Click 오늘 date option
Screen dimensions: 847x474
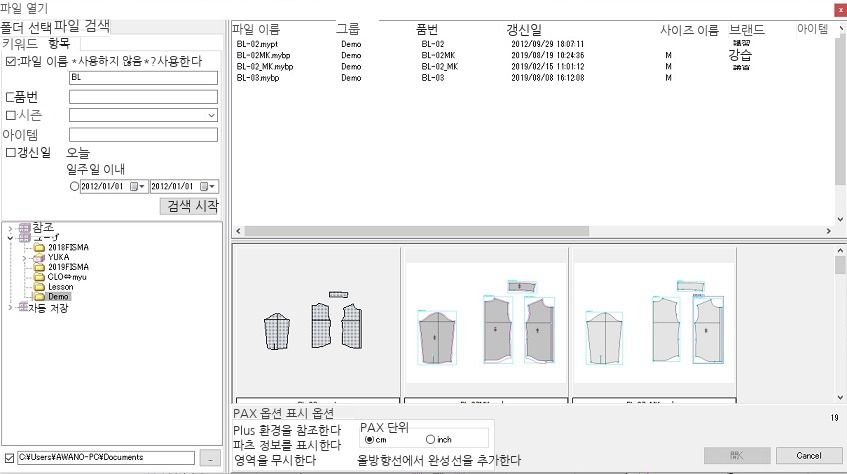click(x=78, y=153)
